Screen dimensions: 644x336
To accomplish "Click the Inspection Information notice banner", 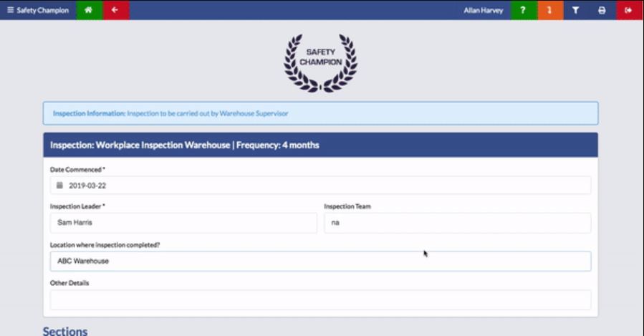I will [321, 113].
